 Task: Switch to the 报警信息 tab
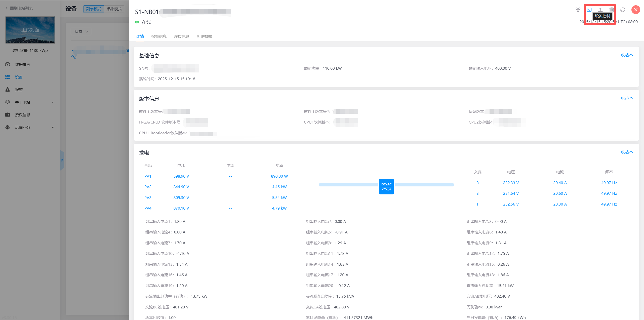[159, 36]
